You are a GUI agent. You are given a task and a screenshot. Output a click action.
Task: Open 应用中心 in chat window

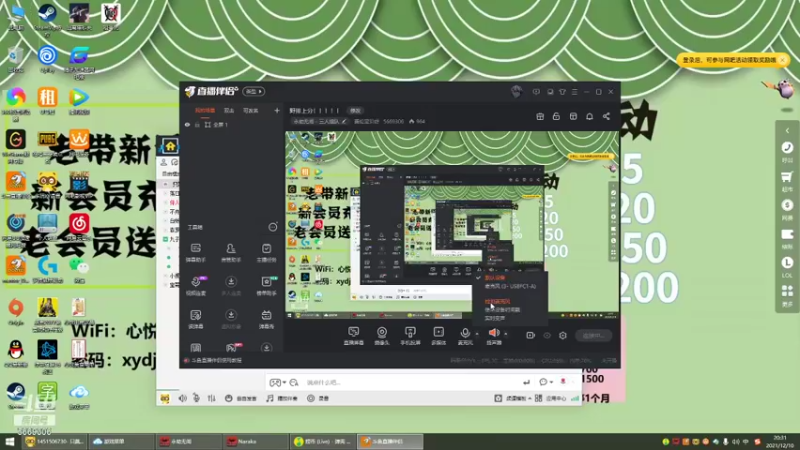pyautogui.click(x=551, y=398)
